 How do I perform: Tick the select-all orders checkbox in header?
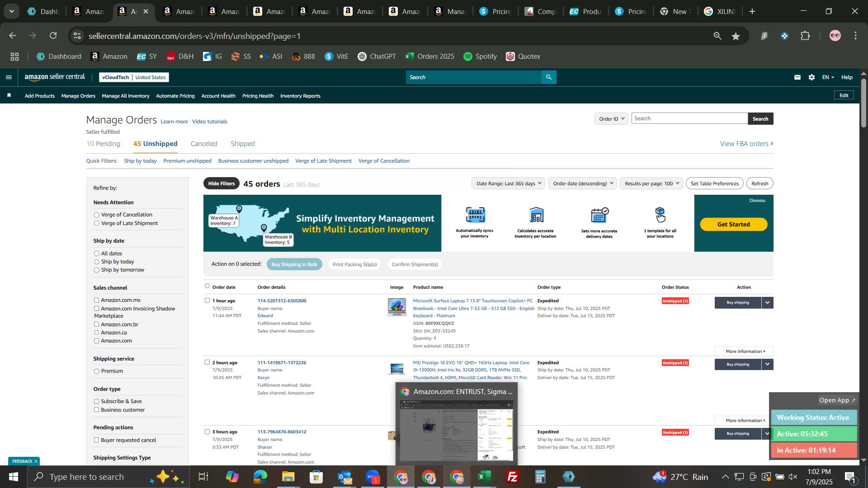coord(207,286)
